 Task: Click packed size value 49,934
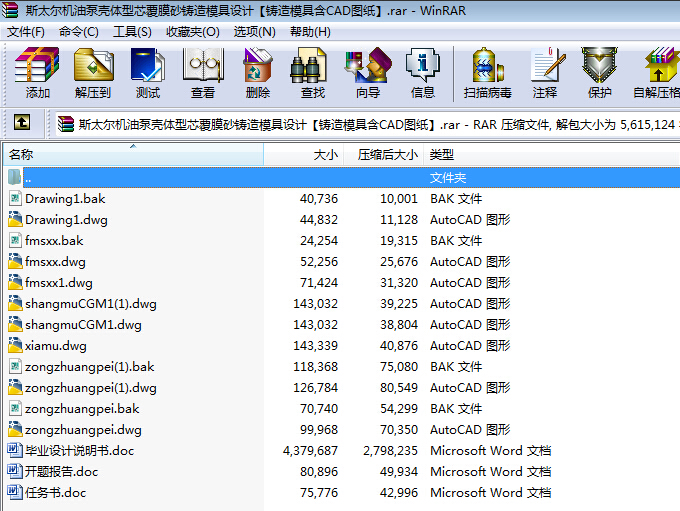pos(399,472)
